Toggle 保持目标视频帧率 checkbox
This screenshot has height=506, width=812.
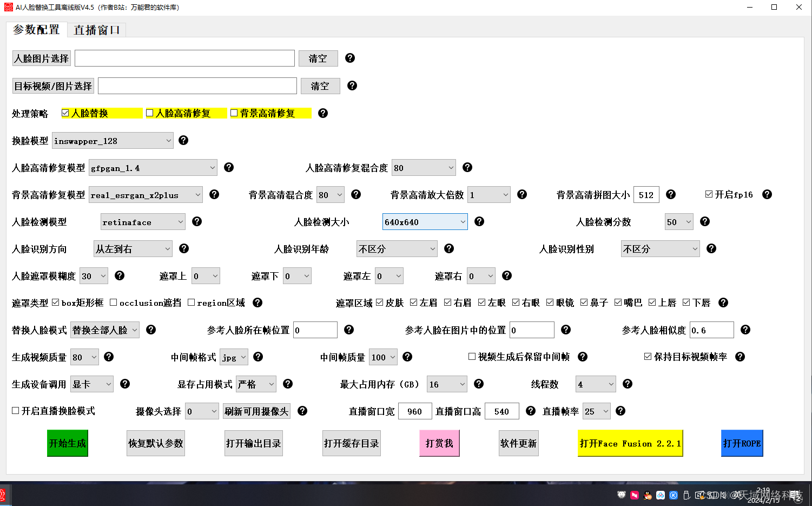point(648,357)
